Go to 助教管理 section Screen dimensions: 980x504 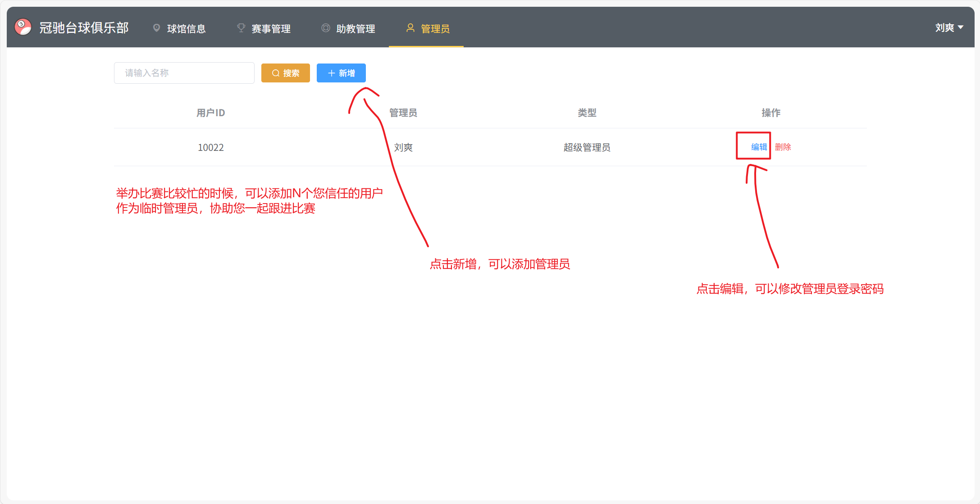point(356,29)
